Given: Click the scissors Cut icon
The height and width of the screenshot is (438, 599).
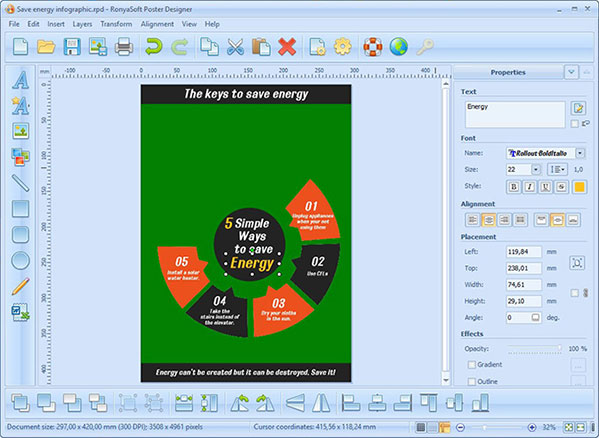Looking at the screenshot, I should [235, 47].
